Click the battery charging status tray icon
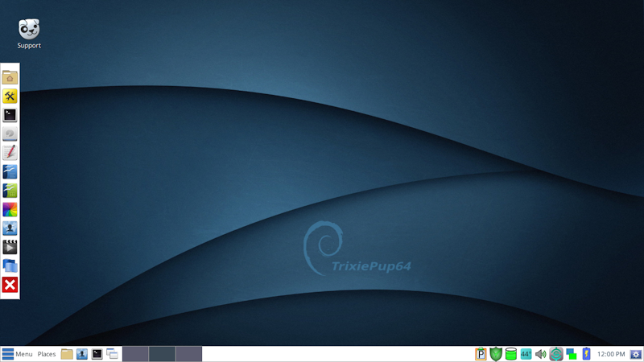This screenshot has width=644, height=362. pyautogui.click(x=587, y=354)
